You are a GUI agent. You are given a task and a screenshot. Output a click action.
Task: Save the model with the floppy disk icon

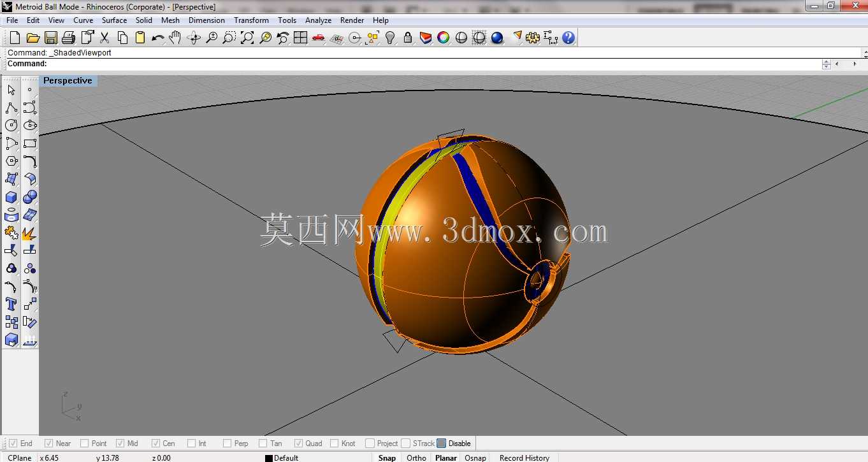51,38
